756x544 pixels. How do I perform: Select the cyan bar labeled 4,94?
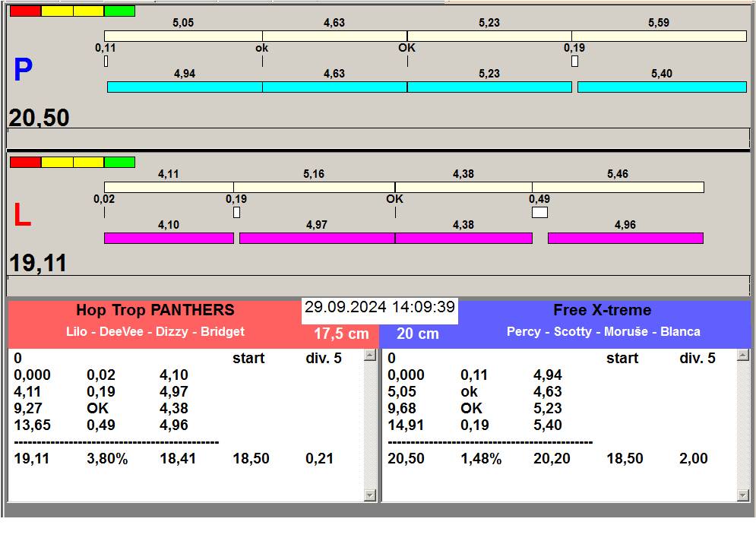pos(185,87)
